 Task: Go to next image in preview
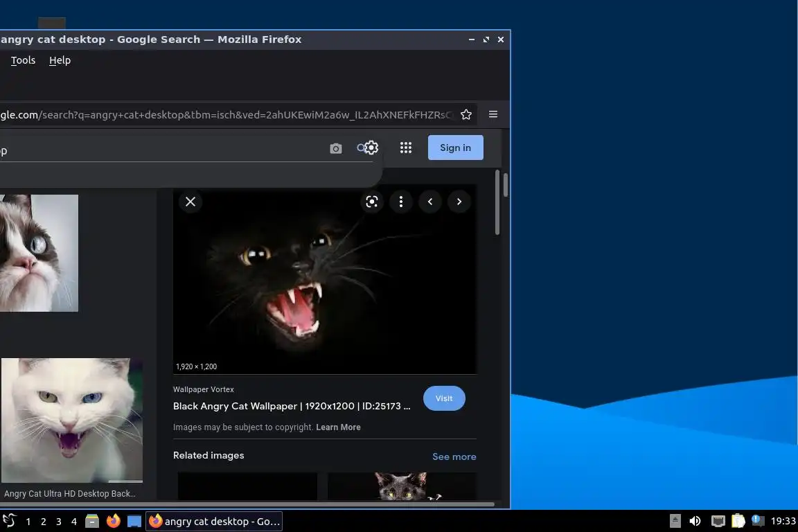click(x=459, y=202)
